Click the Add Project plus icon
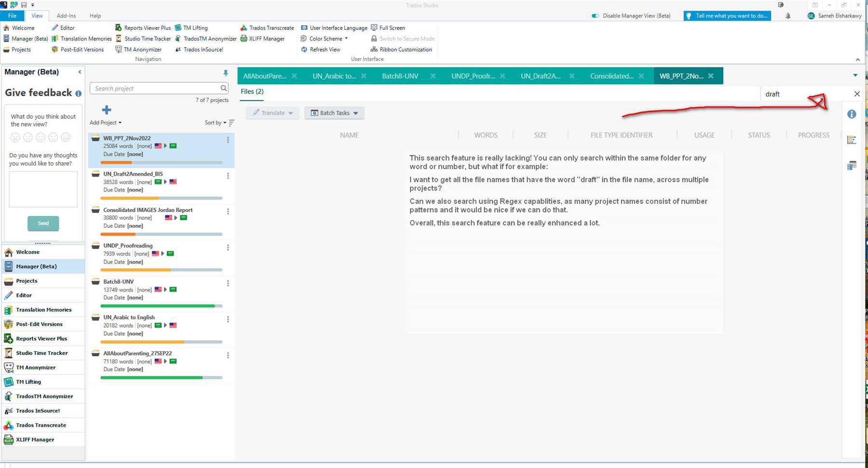868x468 pixels. 107,110
